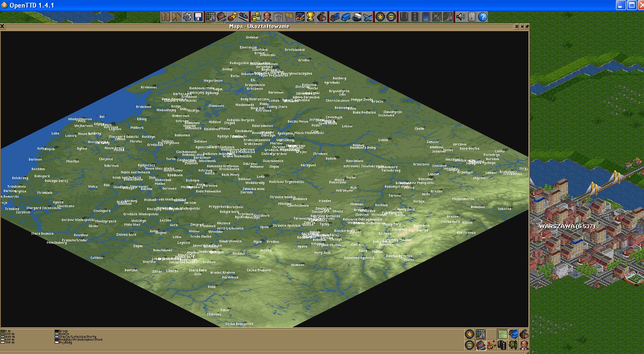Click the blue question mark help icon
Screen dimensions: 644x354
482,17
